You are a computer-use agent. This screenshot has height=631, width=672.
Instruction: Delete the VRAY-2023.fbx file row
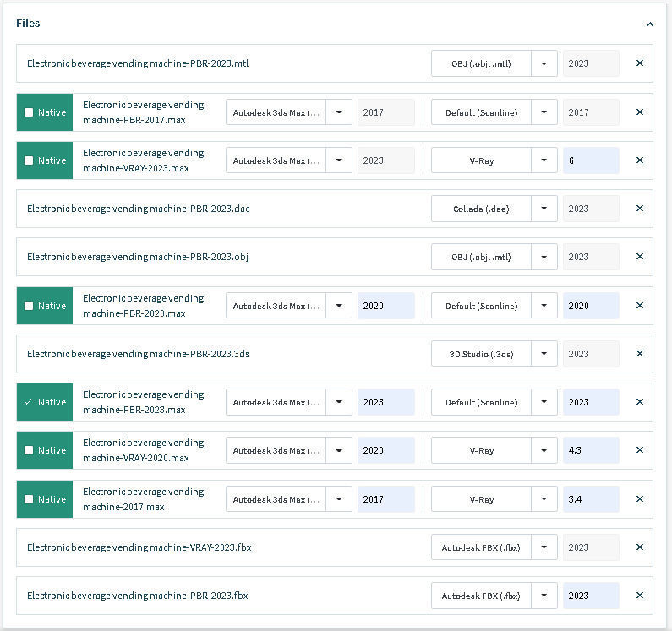(639, 547)
